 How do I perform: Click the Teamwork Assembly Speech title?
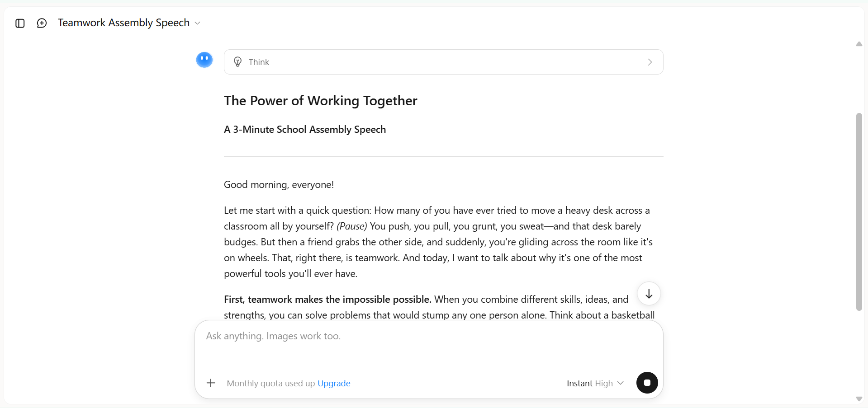point(123,23)
